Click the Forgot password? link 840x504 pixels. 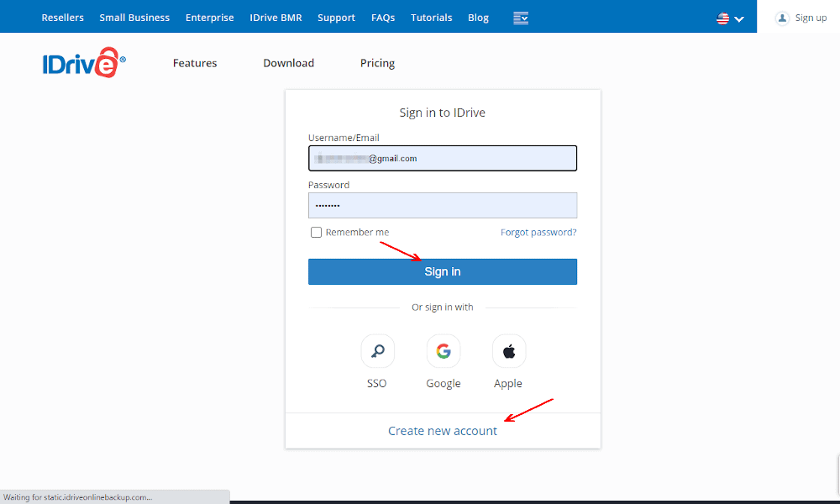click(x=538, y=232)
